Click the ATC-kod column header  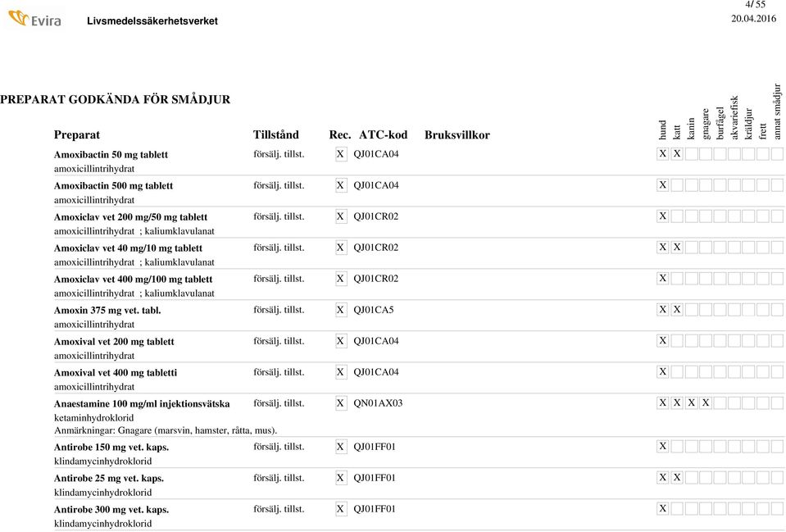pyautogui.click(x=383, y=134)
